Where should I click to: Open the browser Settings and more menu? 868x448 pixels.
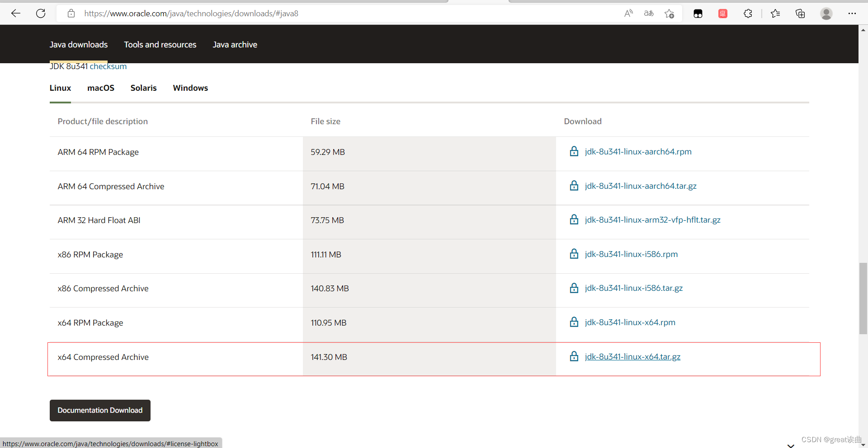pyautogui.click(x=852, y=14)
